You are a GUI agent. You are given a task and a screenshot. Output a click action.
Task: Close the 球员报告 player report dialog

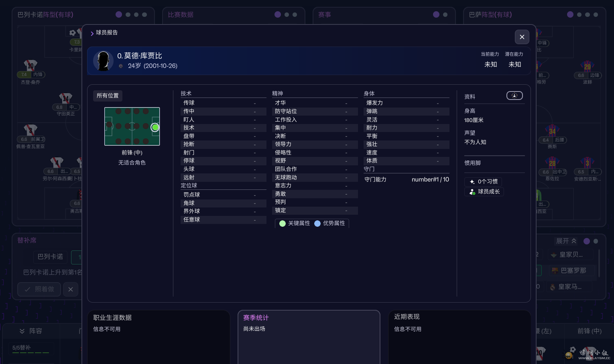[522, 37]
